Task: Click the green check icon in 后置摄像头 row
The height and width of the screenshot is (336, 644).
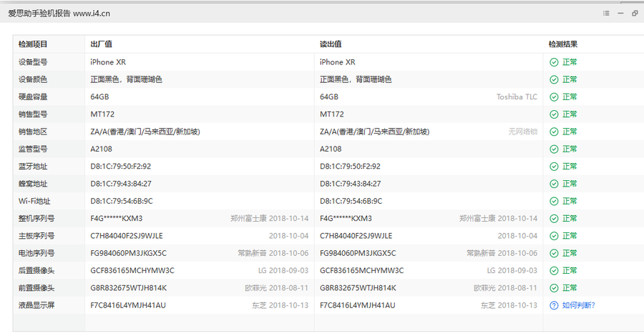Action: pos(554,270)
